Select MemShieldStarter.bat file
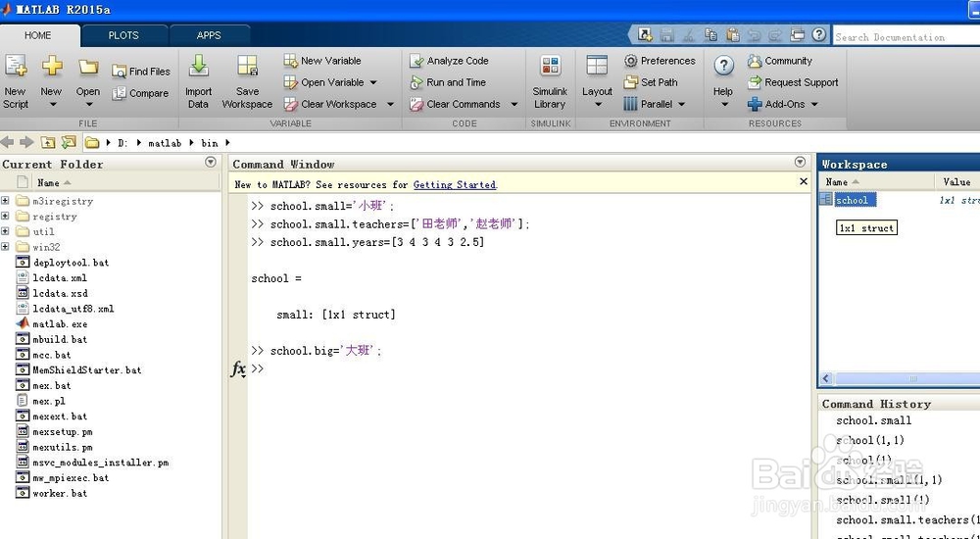 [x=87, y=370]
